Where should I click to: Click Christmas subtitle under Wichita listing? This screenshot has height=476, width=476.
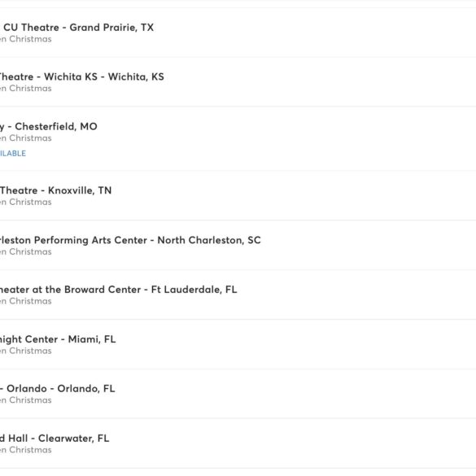[26, 89]
